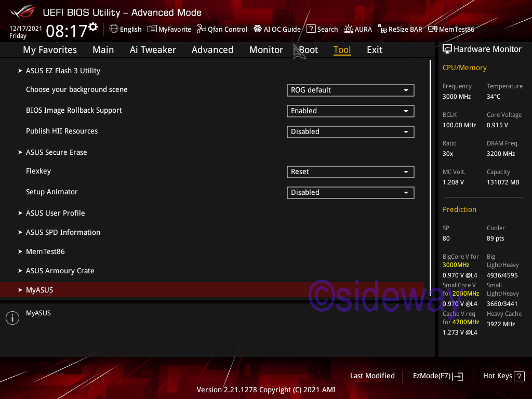Screen dimensions: 532x399
Task: Expand ASUS Secure Erase submenu
Action: pos(56,152)
